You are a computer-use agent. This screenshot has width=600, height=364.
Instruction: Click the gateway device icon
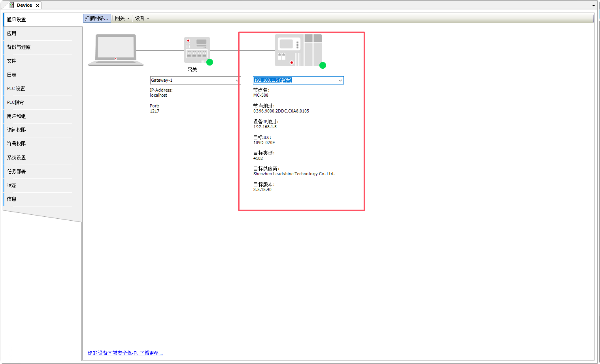[197, 50]
